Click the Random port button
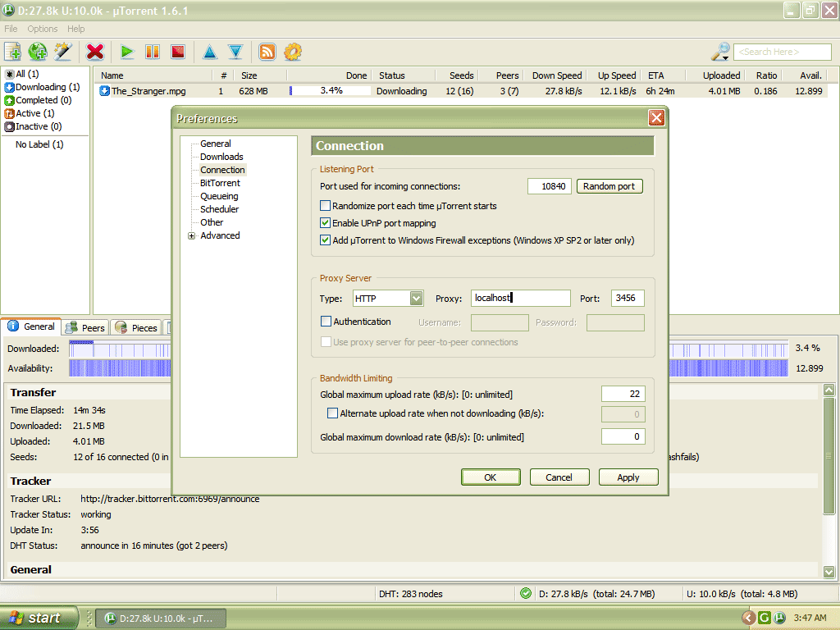Image resolution: width=840 pixels, height=630 pixels. pos(609,186)
